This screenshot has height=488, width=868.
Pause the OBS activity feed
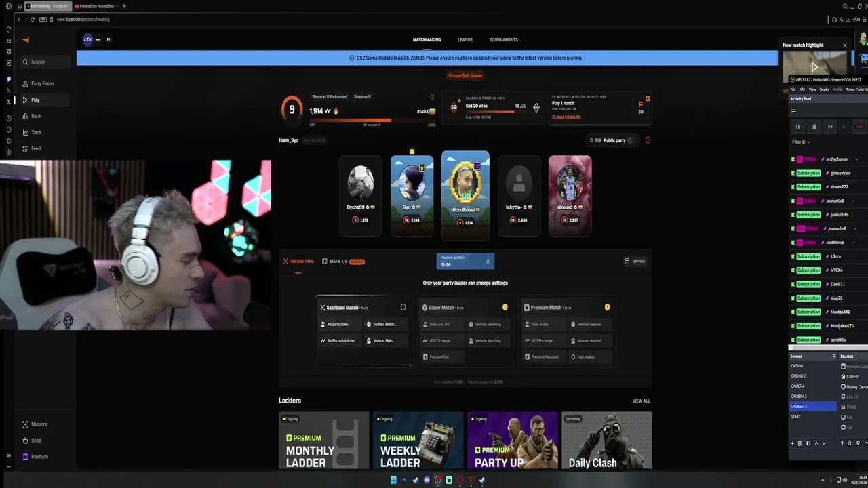tap(797, 127)
